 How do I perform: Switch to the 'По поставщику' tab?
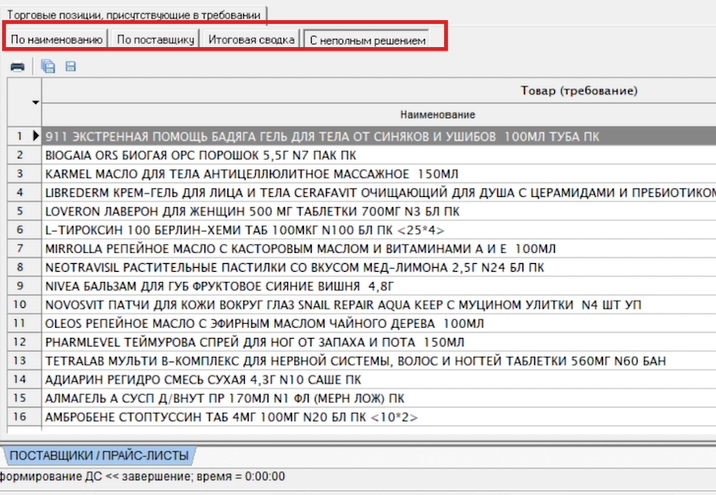[x=155, y=40]
